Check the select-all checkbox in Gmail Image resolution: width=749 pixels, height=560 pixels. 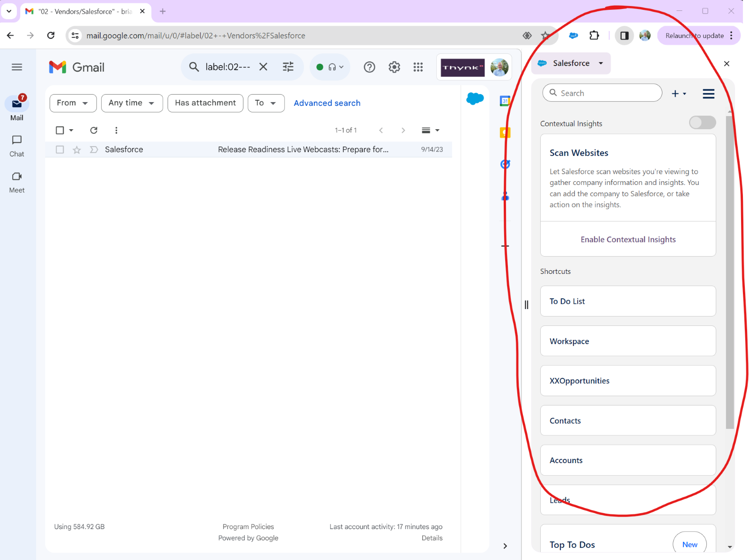(x=60, y=130)
